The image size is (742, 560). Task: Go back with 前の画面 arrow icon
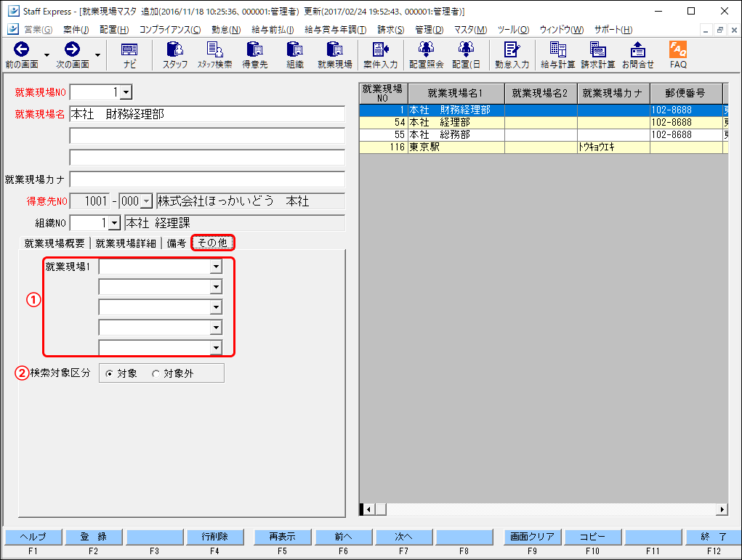click(21, 49)
